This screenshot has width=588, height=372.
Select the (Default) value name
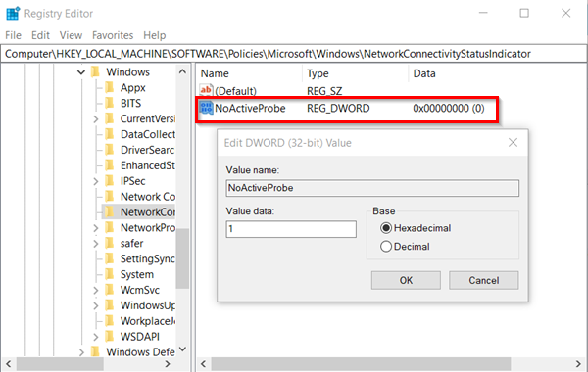pyautogui.click(x=235, y=91)
